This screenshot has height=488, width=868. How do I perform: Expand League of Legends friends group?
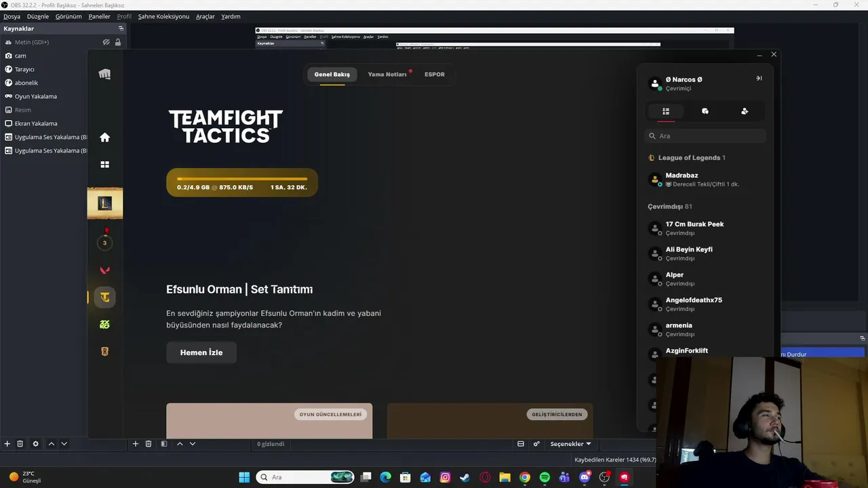point(686,158)
